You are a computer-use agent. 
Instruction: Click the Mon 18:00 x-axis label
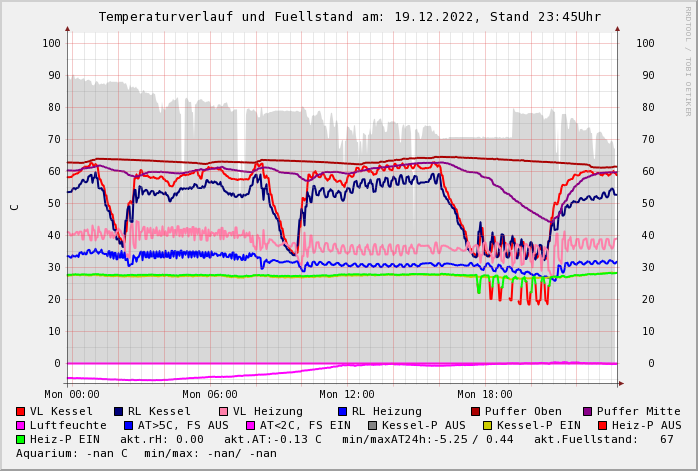[x=485, y=395]
